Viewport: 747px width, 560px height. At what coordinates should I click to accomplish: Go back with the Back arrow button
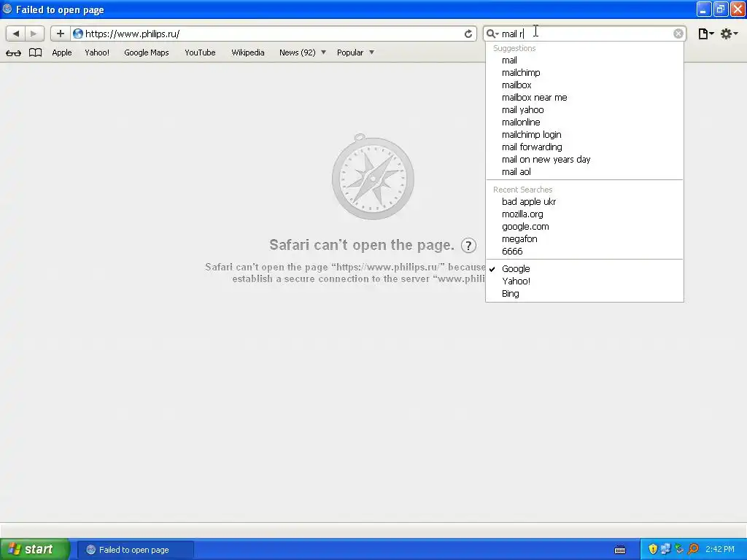pyautogui.click(x=16, y=34)
